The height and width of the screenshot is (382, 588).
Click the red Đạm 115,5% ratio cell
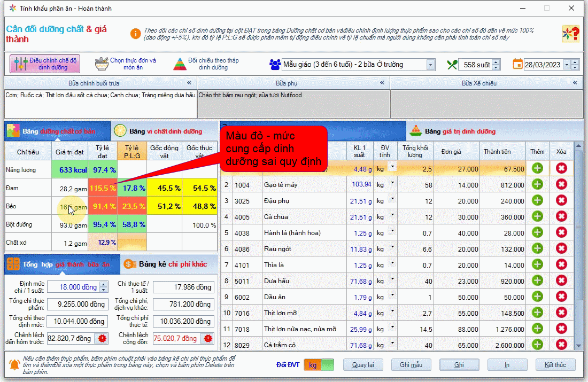[x=103, y=188]
